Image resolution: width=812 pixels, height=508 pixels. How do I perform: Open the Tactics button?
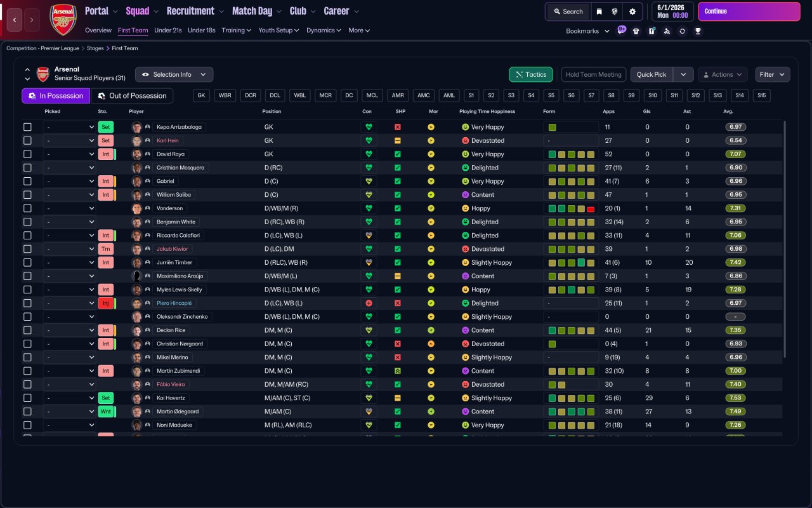pyautogui.click(x=531, y=74)
